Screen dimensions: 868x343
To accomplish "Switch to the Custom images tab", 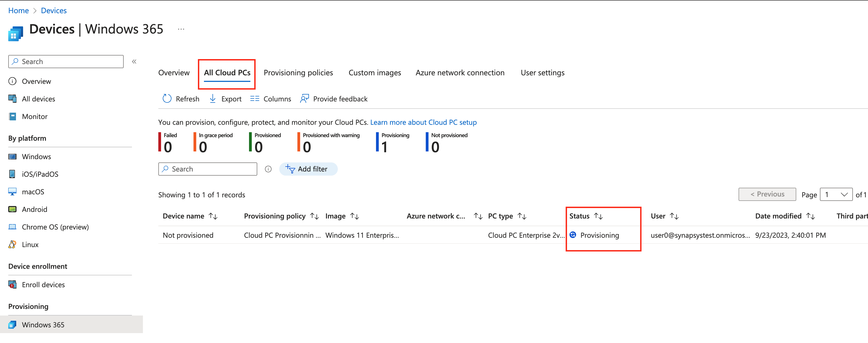I will (374, 73).
